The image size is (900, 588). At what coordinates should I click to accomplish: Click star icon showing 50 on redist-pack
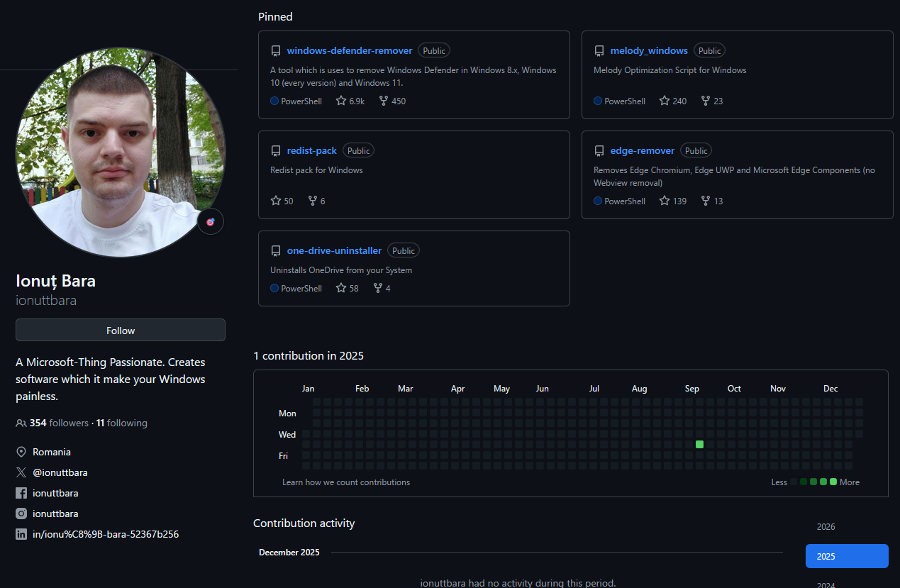pos(276,201)
